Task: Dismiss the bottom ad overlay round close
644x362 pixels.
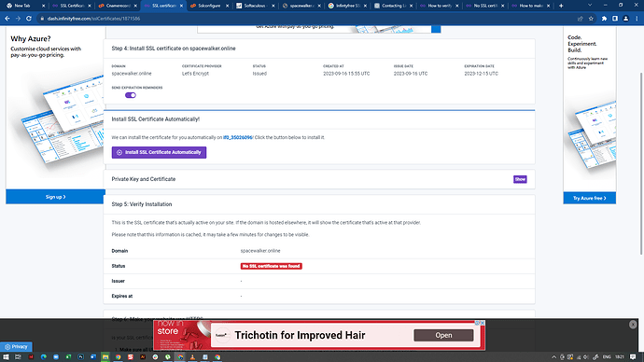Action: tap(633, 325)
